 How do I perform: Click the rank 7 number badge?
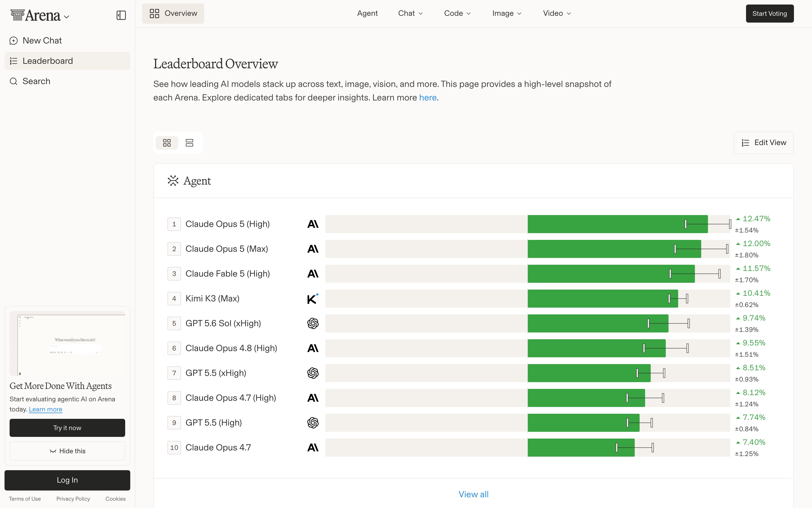click(174, 373)
